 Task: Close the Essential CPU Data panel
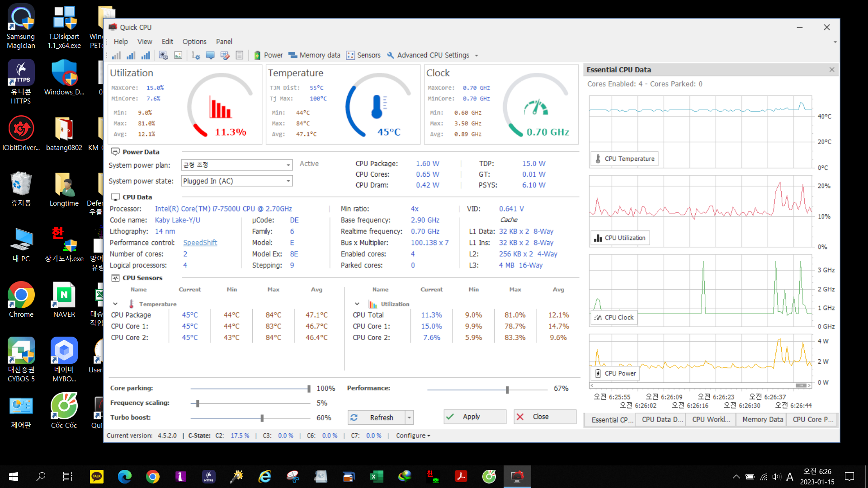click(x=832, y=70)
